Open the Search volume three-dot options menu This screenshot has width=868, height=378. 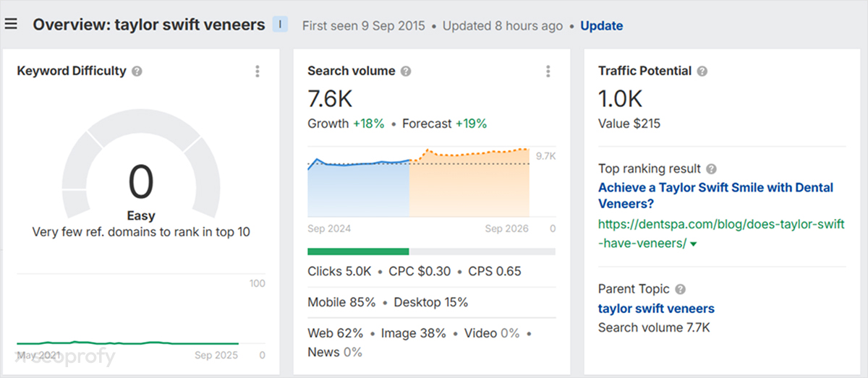click(548, 71)
